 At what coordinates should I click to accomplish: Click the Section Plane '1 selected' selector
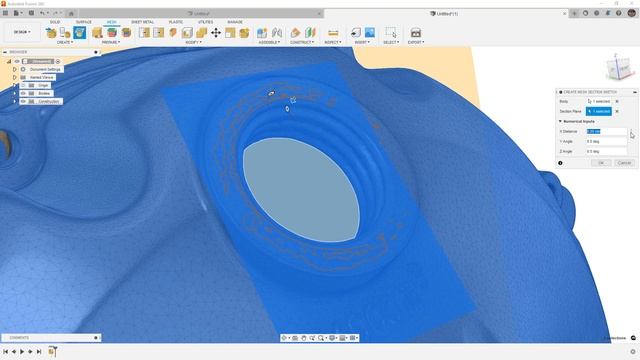click(599, 111)
